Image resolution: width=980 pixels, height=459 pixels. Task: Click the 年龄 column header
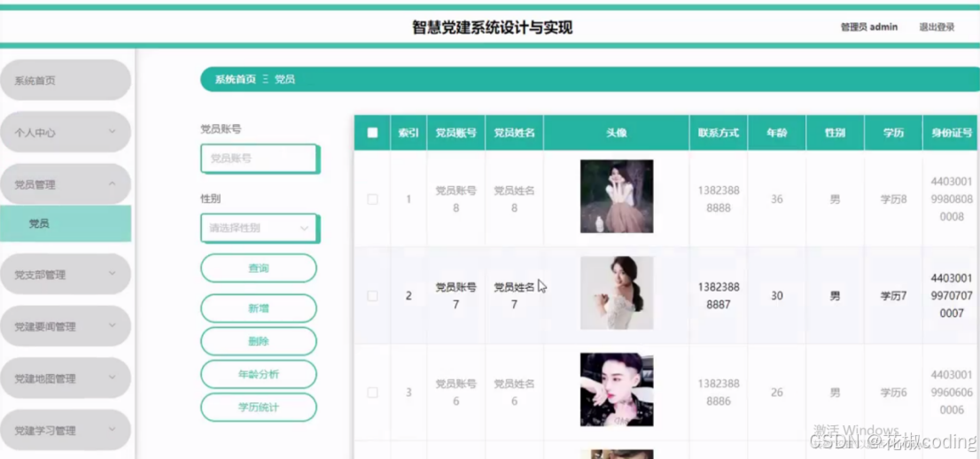pos(777,133)
